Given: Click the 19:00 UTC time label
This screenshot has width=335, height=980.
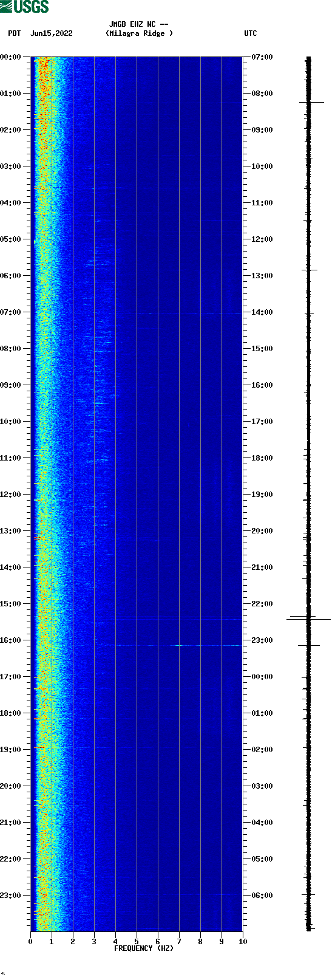Looking at the screenshot, I should pos(262,495).
